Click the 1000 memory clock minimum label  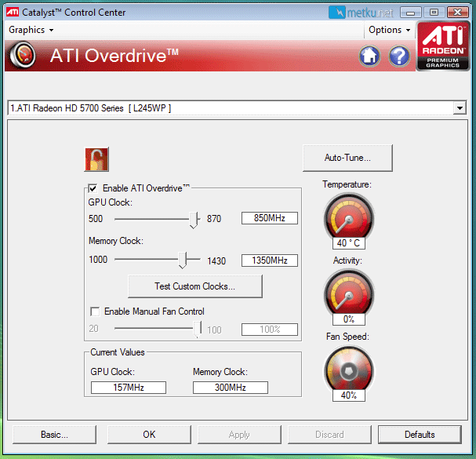pos(98,260)
